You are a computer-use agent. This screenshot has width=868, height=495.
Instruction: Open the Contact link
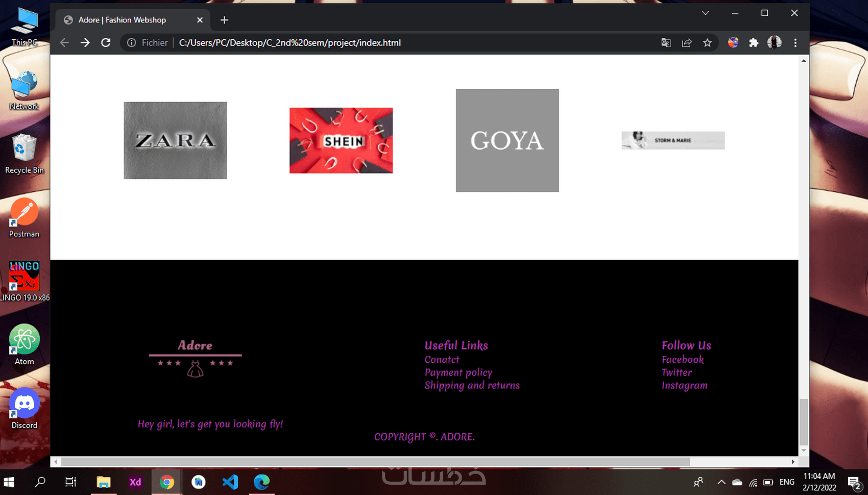(x=442, y=359)
